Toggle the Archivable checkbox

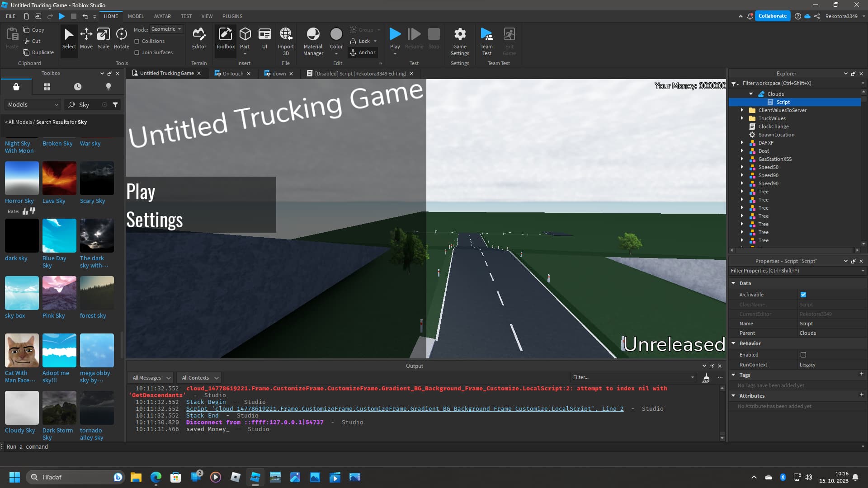coord(803,295)
